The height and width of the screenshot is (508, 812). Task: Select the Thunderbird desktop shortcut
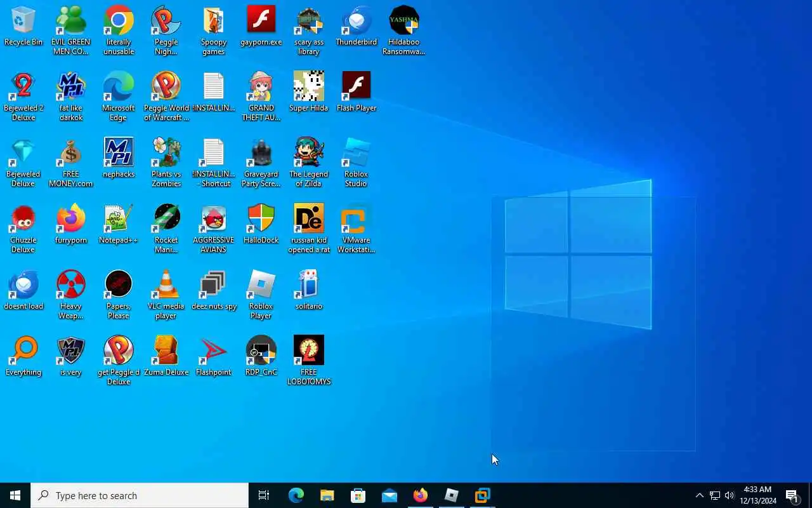(x=357, y=27)
